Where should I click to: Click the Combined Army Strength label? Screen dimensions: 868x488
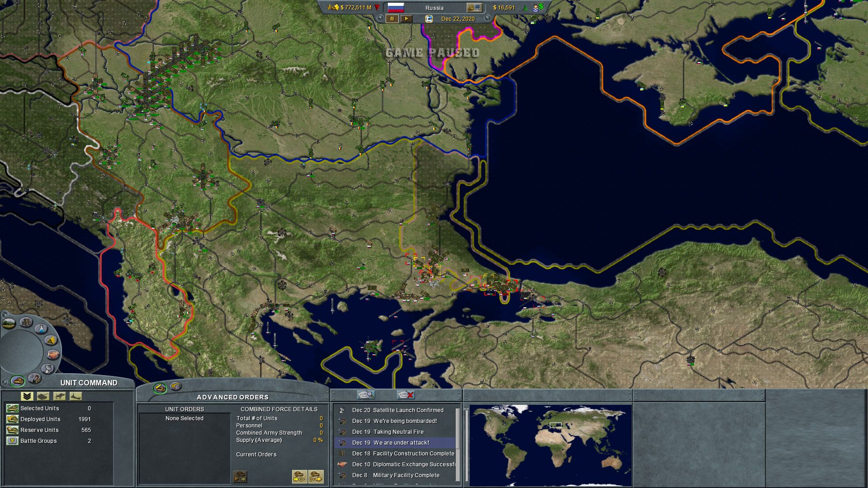[x=269, y=432]
